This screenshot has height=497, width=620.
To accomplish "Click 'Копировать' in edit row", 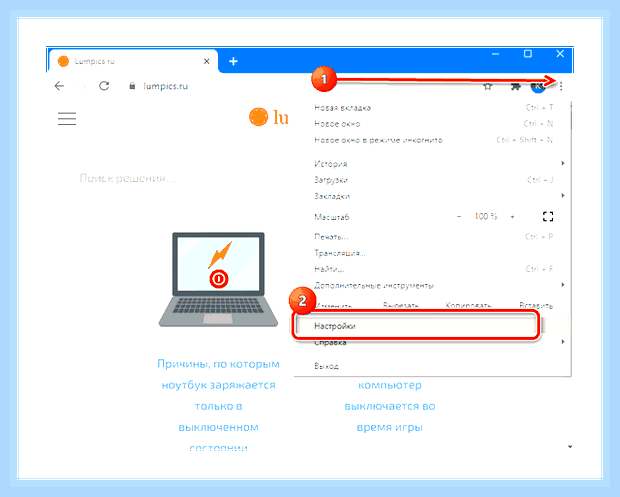I will pyautogui.click(x=469, y=306).
